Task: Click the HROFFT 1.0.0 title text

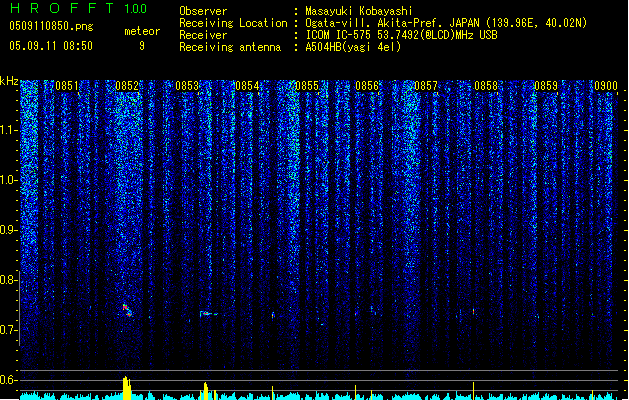Action: pos(78,8)
